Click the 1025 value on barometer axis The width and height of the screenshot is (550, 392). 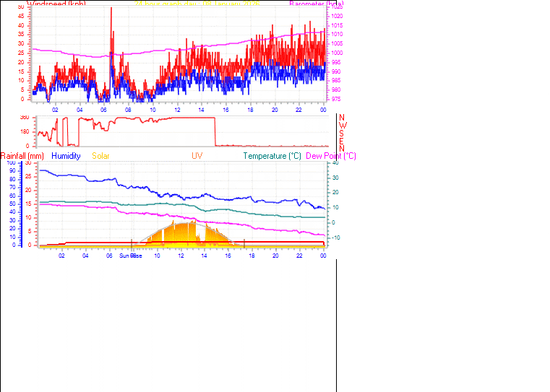coord(337,7)
